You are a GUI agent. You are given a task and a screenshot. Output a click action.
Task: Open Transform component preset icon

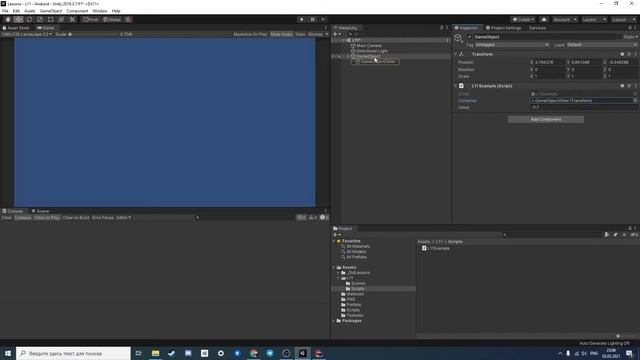coord(629,54)
